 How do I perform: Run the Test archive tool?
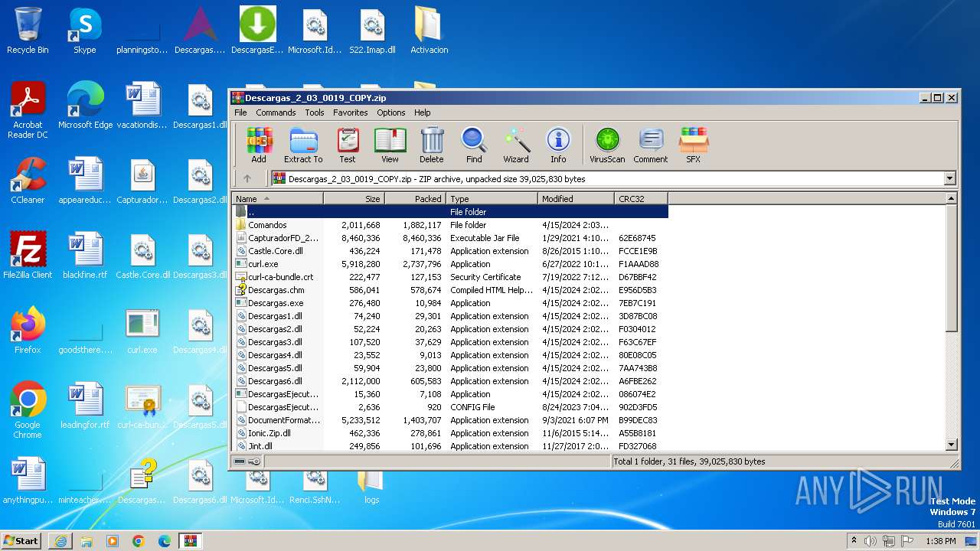point(348,145)
